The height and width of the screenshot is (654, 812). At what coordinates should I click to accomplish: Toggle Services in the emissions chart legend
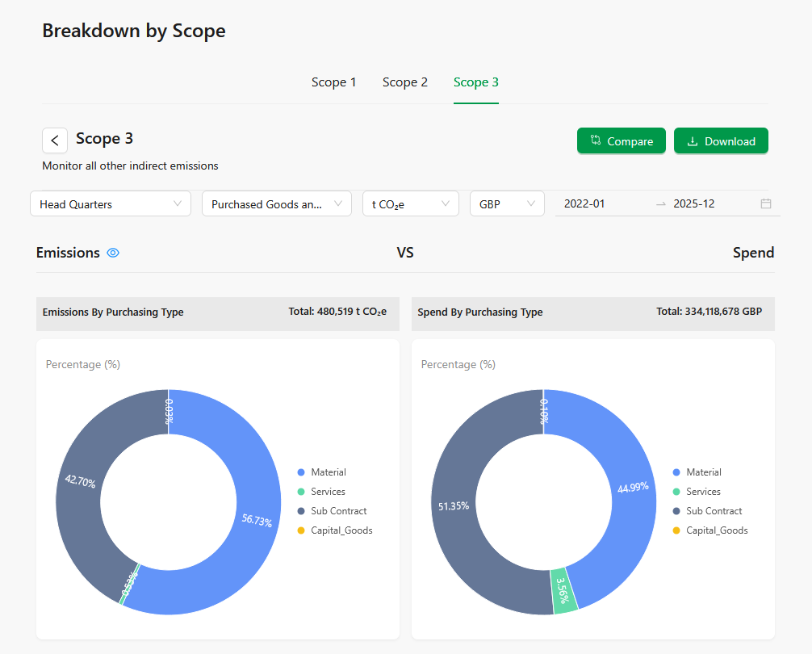pos(328,492)
